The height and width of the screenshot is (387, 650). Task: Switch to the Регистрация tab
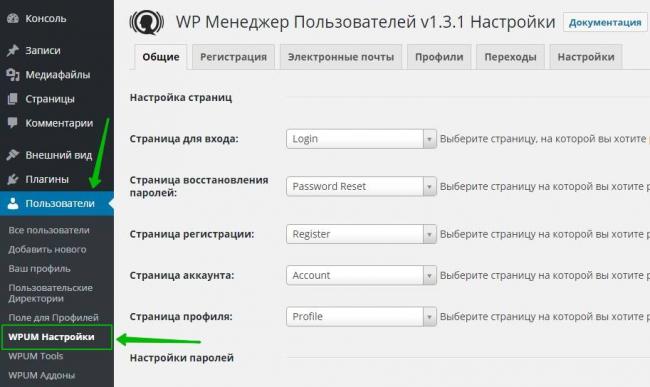tap(233, 57)
